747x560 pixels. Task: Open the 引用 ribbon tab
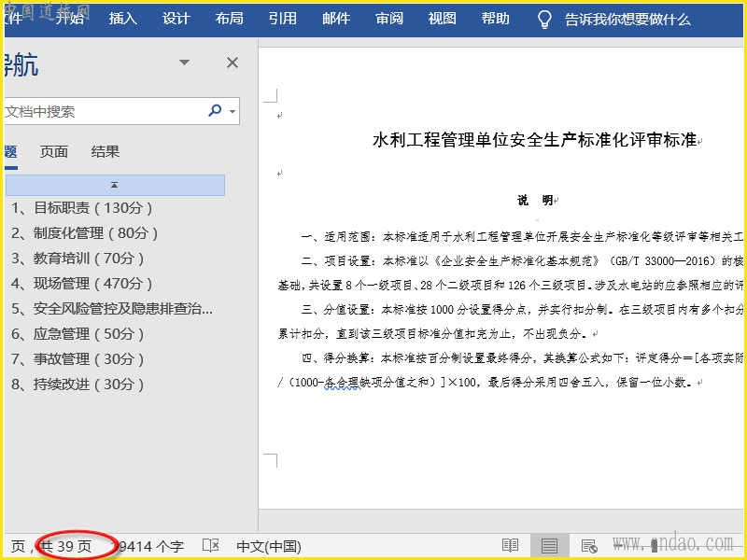[x=283, y=19]
